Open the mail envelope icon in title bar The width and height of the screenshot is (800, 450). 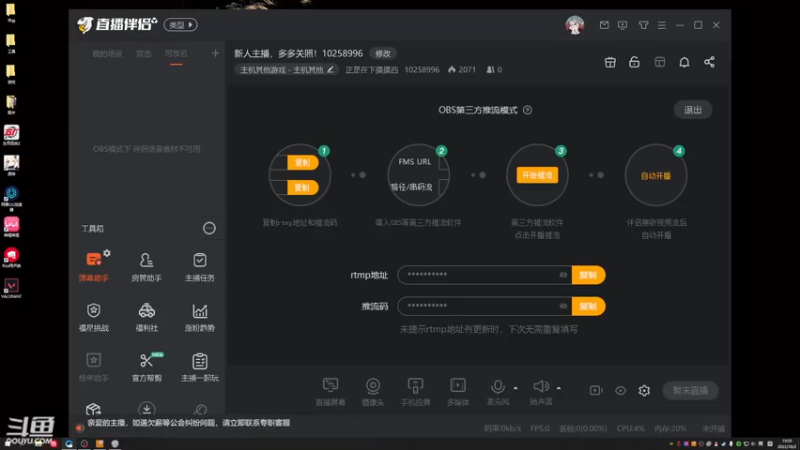pos(604,25)
